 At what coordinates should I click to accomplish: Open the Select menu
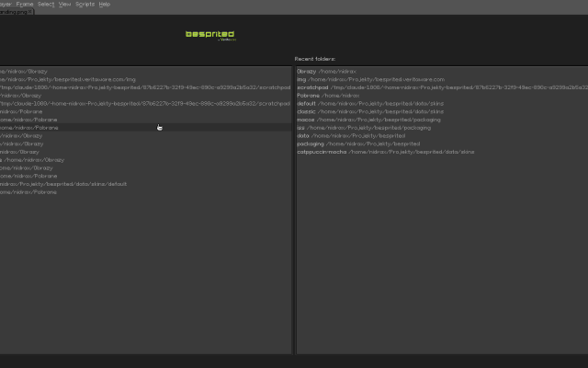click(x=46, y=4)
